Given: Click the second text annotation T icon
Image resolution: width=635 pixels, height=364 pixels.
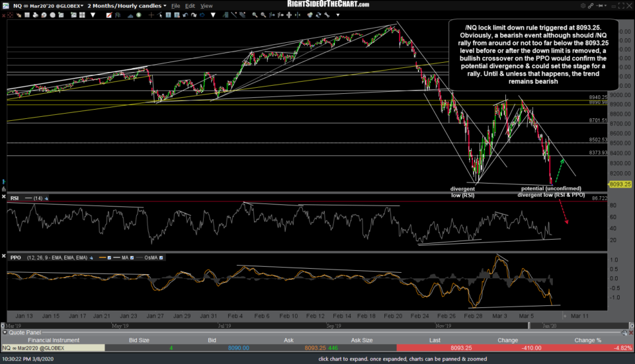Looking at the screenshot, I should [177, 15].
